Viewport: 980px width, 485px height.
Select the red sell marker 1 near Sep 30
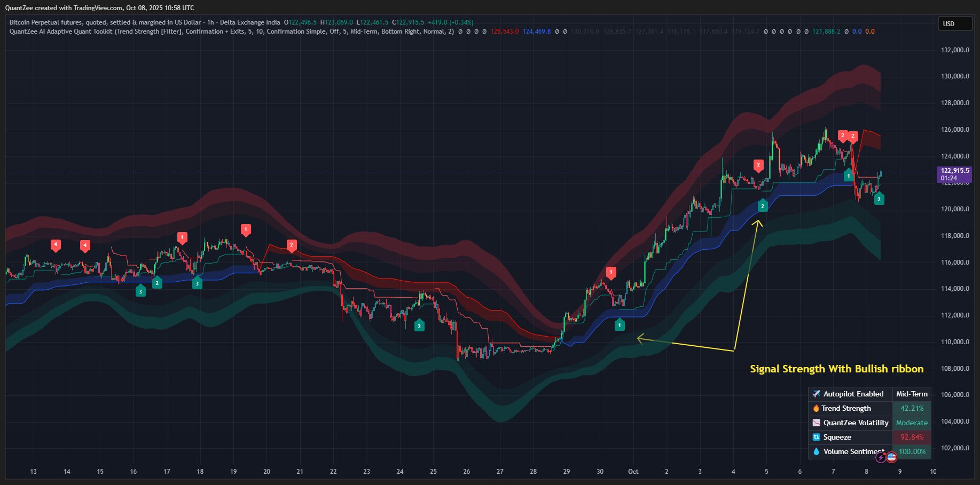tap(611, 273)
